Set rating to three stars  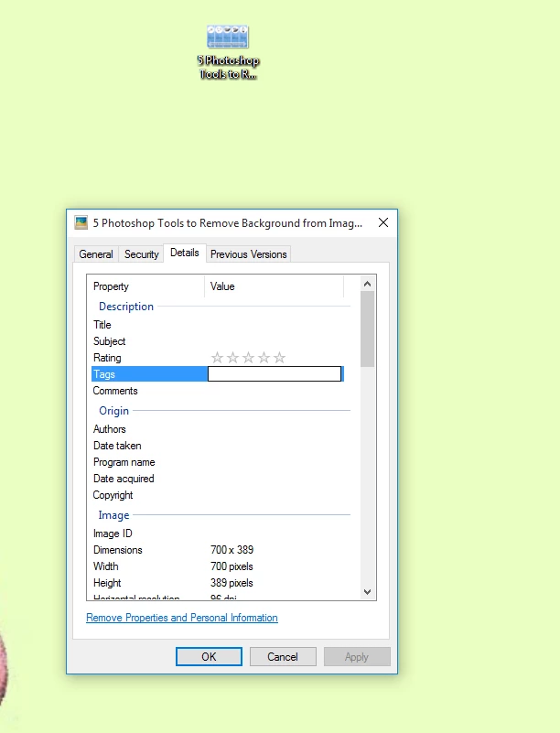(x=248, y=358)
